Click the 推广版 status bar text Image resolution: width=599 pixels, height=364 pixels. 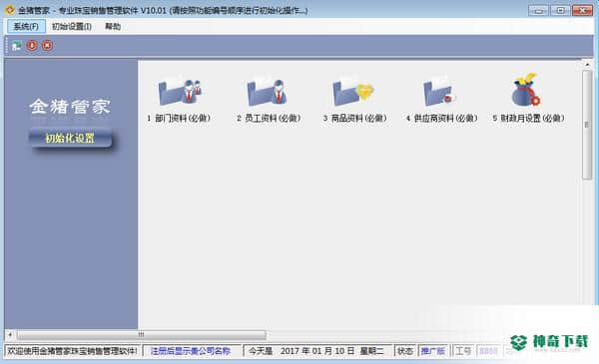433,351
